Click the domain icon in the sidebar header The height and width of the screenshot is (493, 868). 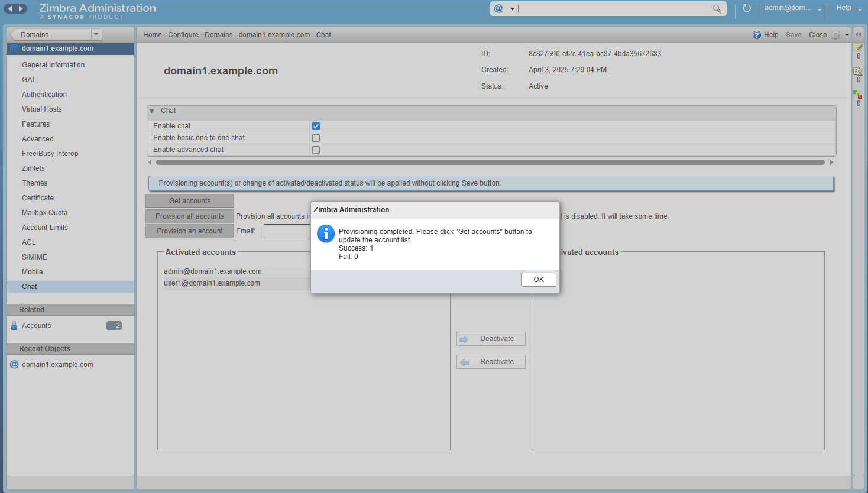pos(14,48)
